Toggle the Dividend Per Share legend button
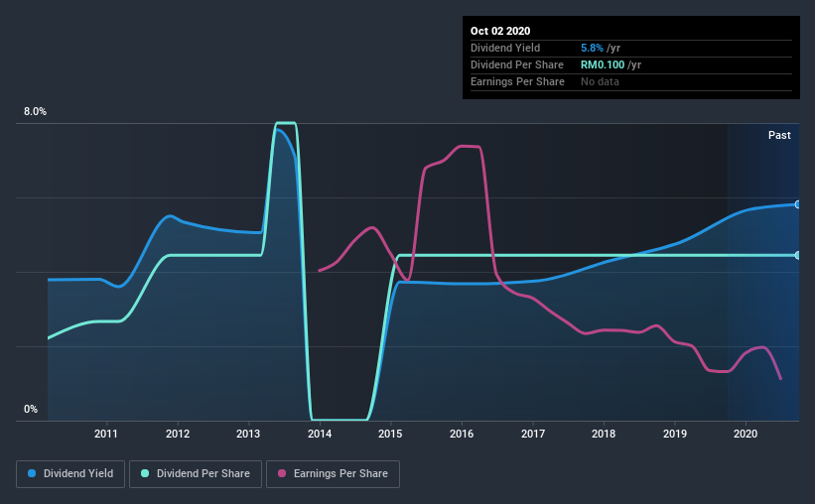This screenshot has height=504, width=815. click(x=196, y=474)
